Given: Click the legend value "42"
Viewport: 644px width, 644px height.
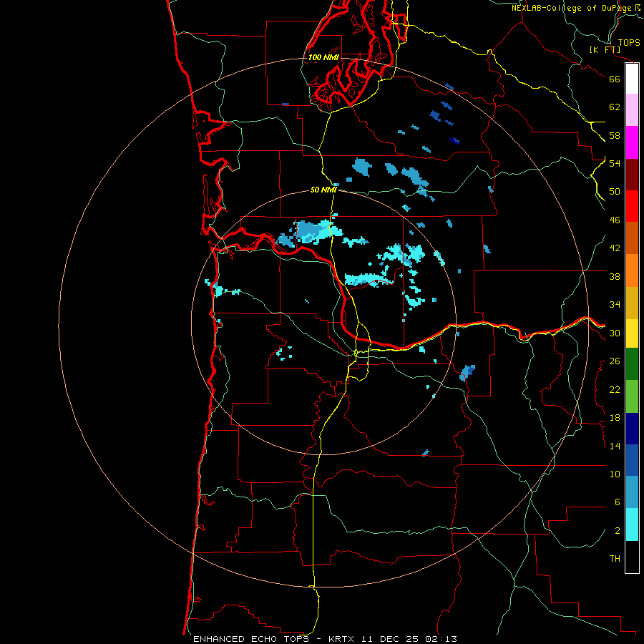Looking at the screenshot, I should click(x=615, y=248).
